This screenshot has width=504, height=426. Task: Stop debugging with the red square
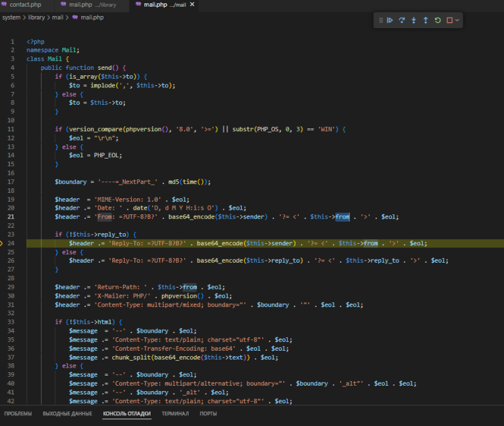tap(450, 21)
